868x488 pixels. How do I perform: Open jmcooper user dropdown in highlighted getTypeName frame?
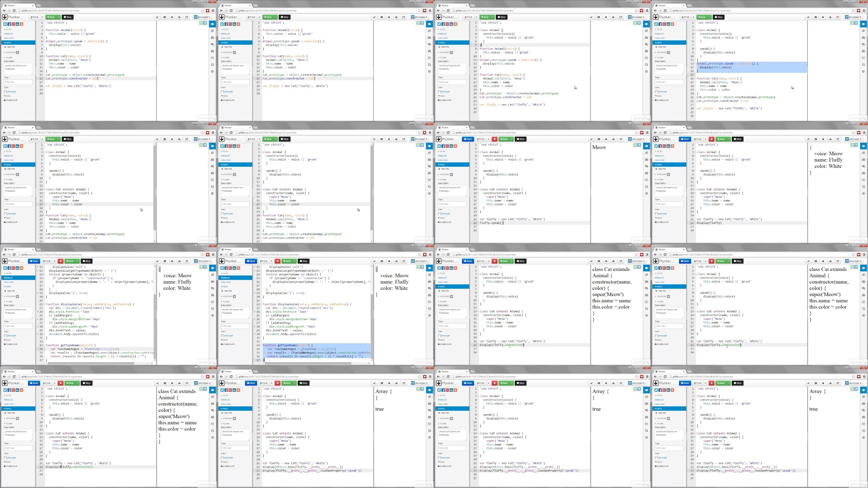click(420, 261)
